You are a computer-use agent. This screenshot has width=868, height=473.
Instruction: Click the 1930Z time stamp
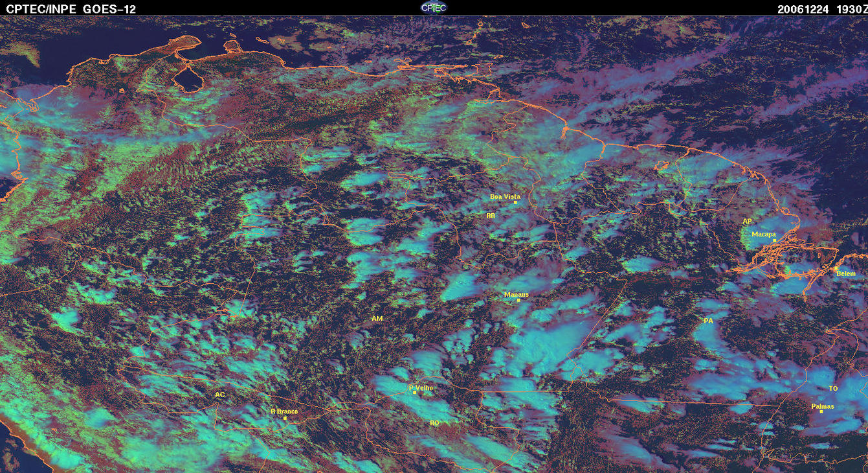[x=850, y=9]
